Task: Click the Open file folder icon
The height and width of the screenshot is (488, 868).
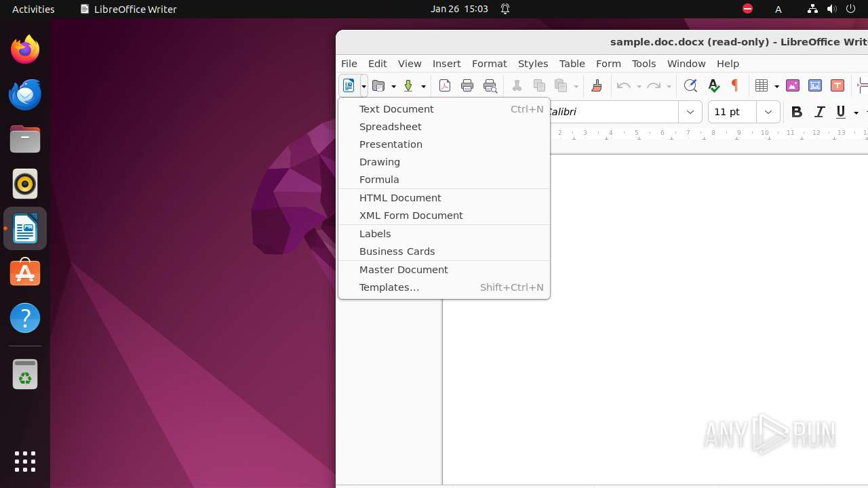Action: 379,85
